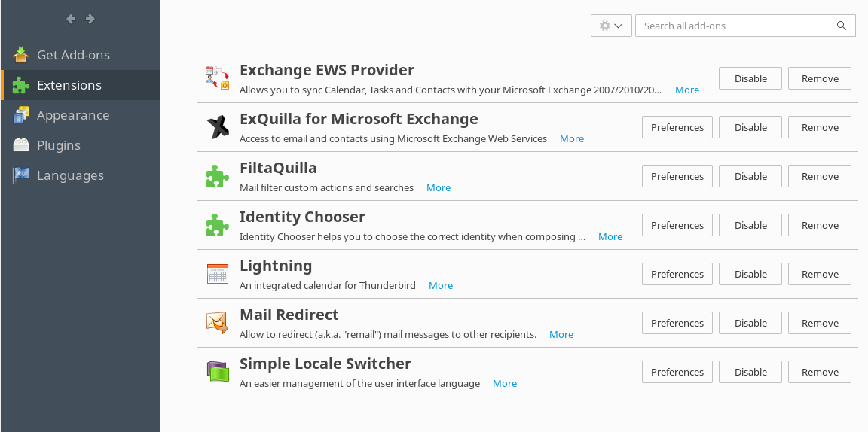Show More info for Mail Redirect
Image resolution: width=868 pixels, height=432 pixels.
tap(561, 334)
